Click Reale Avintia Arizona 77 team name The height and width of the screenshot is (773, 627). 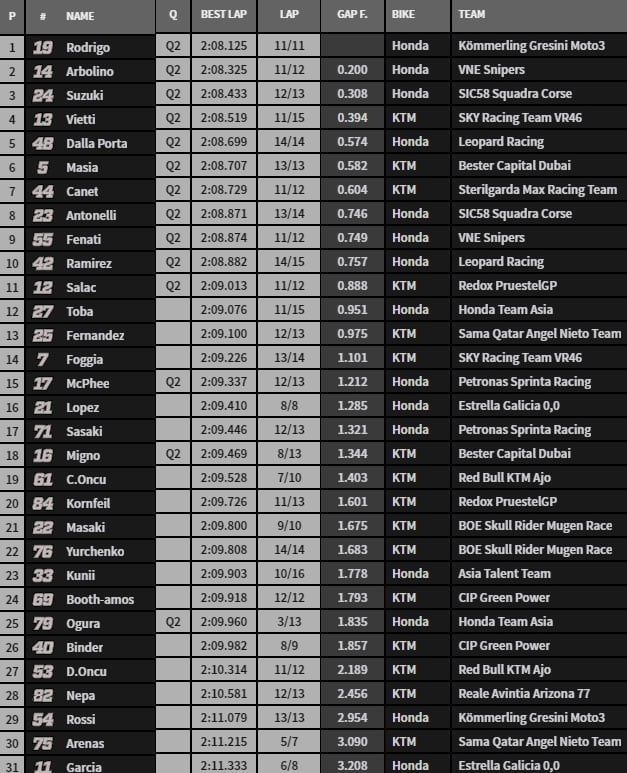[522, 694]
